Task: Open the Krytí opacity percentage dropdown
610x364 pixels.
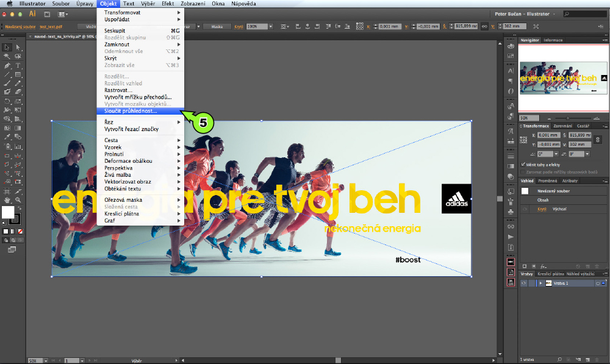Action: [271, 26]
